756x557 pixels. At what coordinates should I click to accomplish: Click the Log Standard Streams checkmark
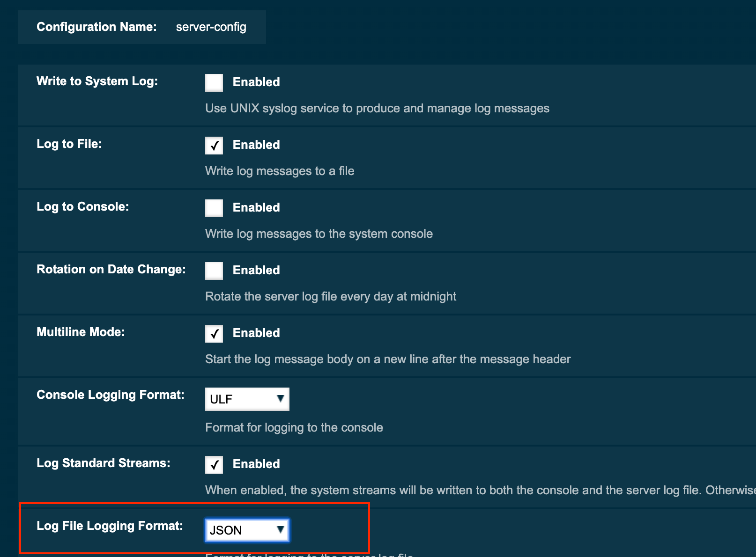click(x=214, y=464)
